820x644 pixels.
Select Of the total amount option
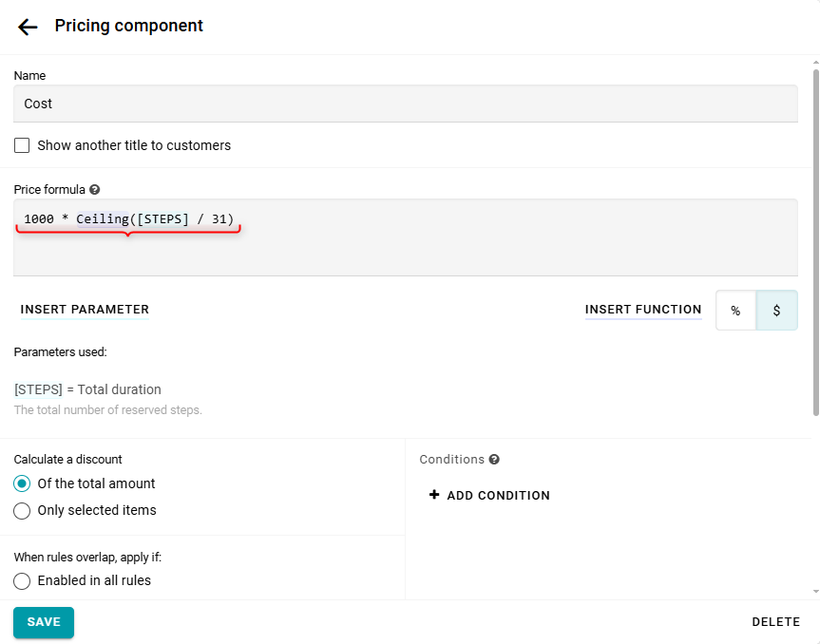(x=22, y=483)
